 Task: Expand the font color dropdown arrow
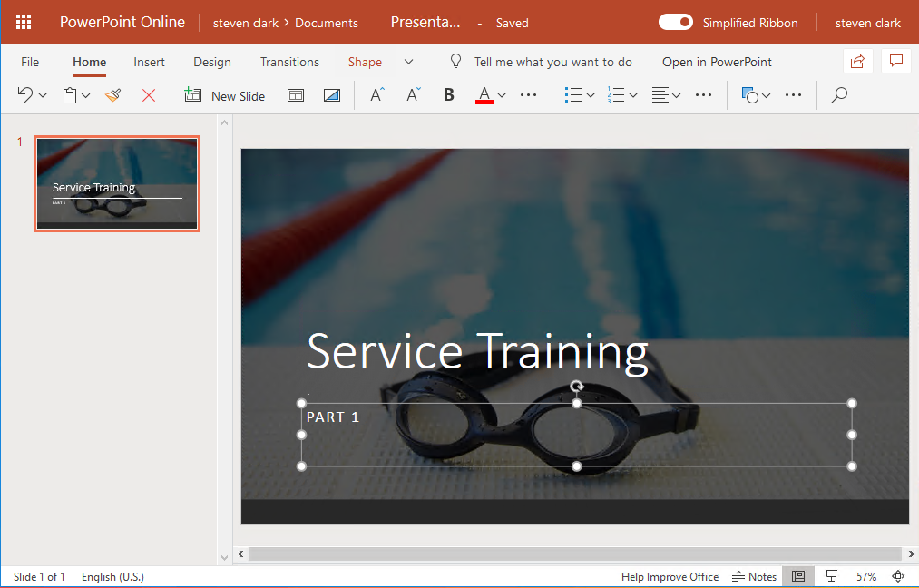click(502, 95)
